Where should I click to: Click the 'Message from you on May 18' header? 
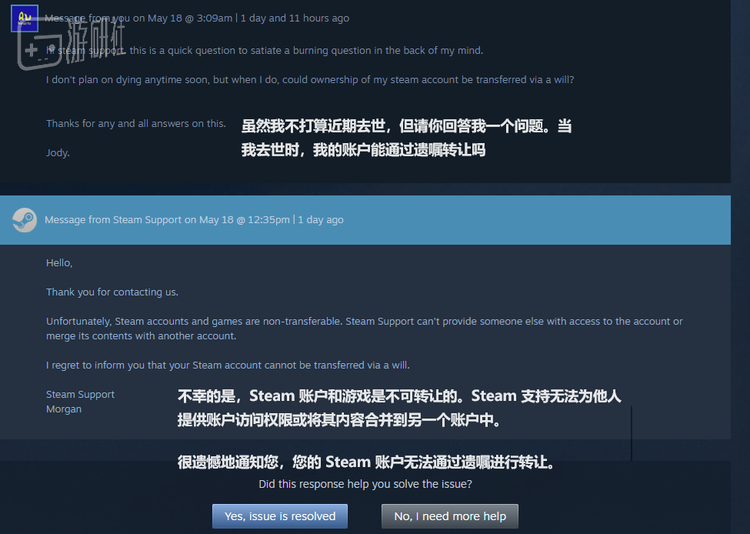coord(197,18)
